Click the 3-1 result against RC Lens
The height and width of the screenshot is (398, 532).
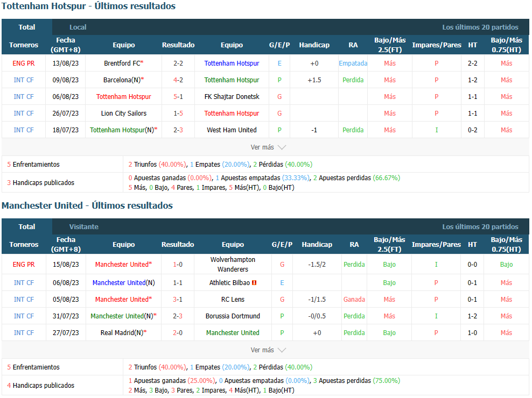click(x=178, y=300)
